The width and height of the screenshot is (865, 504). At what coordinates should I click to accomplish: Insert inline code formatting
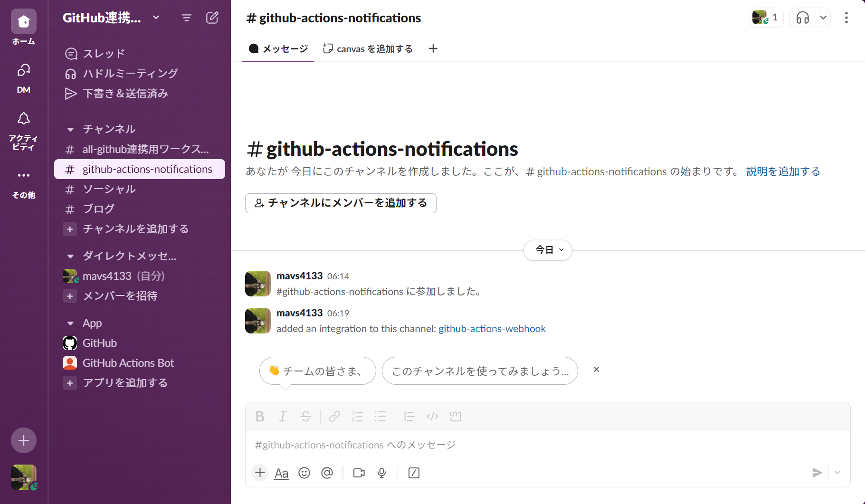[432, 417]
